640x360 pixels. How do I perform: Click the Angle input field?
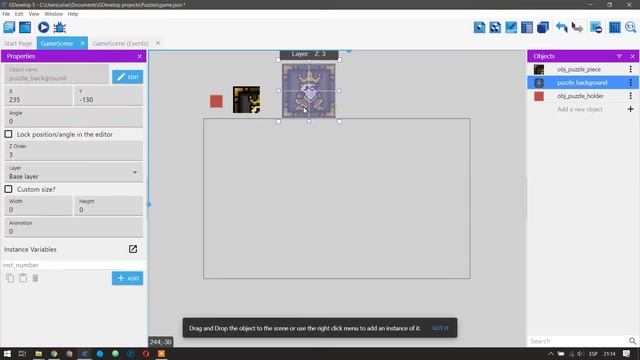(x=73, y=117)
